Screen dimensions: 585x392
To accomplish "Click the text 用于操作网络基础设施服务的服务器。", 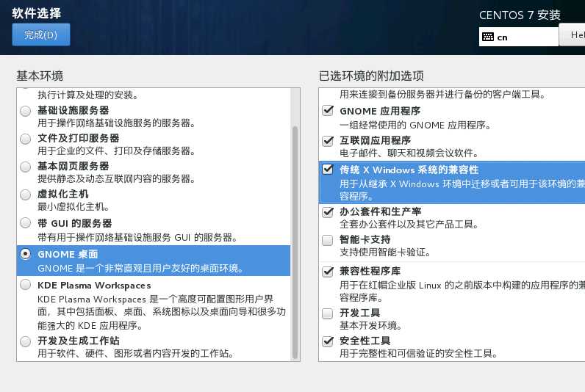I will [116, 123].
